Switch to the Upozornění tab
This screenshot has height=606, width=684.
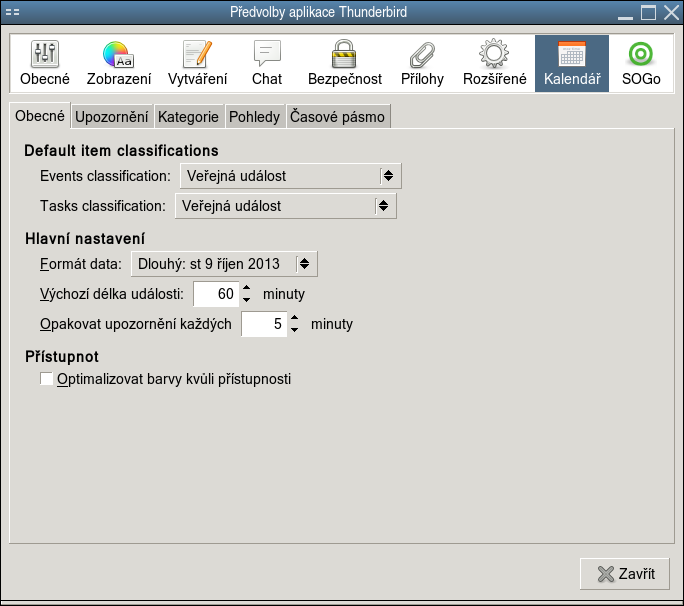(x=113, y=117)
